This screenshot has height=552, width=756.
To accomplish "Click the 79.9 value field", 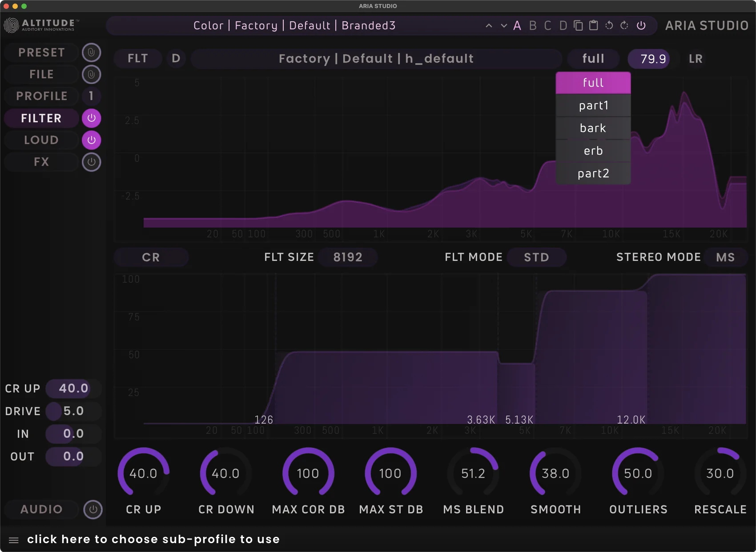I will point(649,58).
